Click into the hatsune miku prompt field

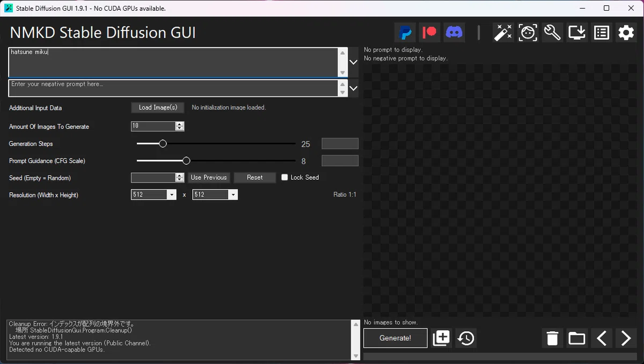[x=173, y=62]
